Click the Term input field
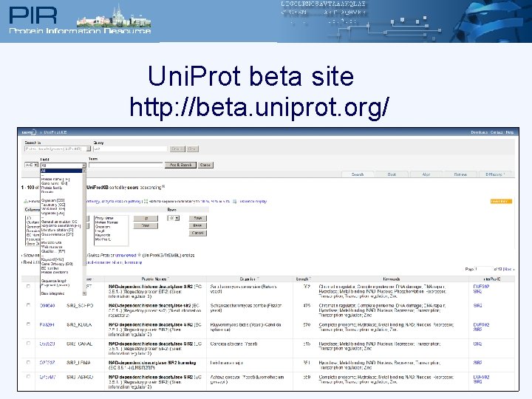This screenshot has height=399, width=532. pyautogui.click(x=126, y=165)
